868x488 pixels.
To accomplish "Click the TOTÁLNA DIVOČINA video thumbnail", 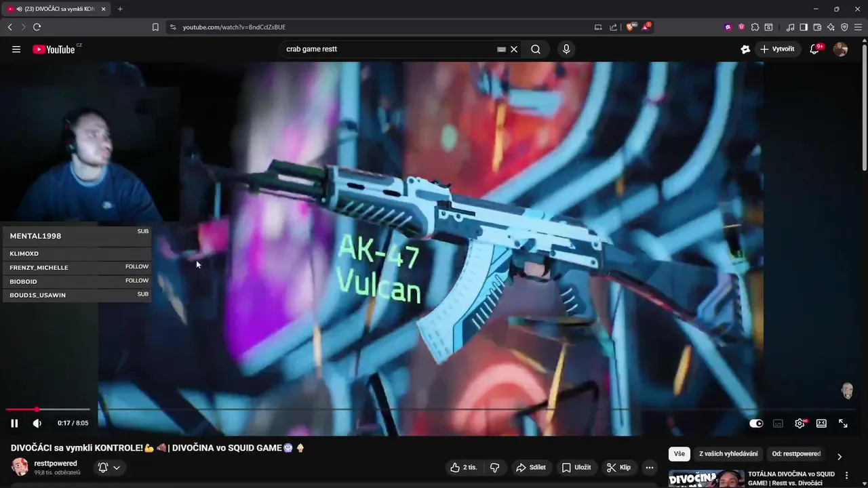I will pos(707,479).
